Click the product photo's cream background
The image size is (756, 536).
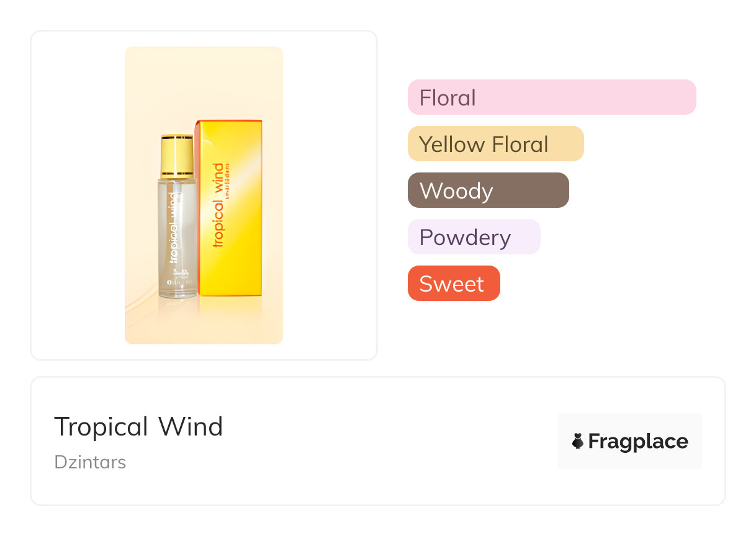tap(146, 93)
